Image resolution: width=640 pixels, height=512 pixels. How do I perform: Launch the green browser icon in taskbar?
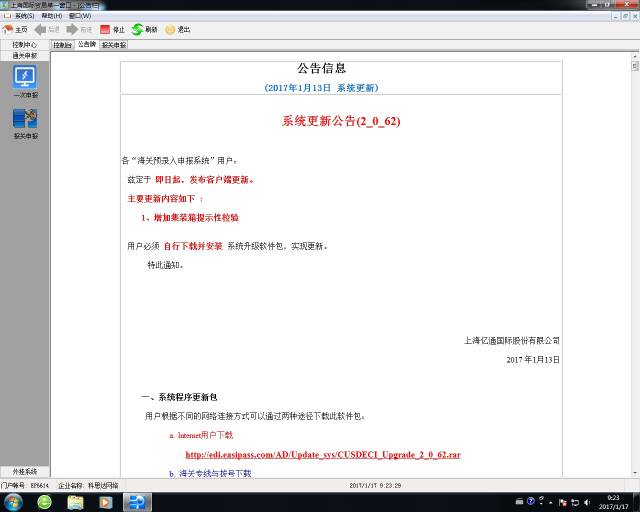coord(44,502)
